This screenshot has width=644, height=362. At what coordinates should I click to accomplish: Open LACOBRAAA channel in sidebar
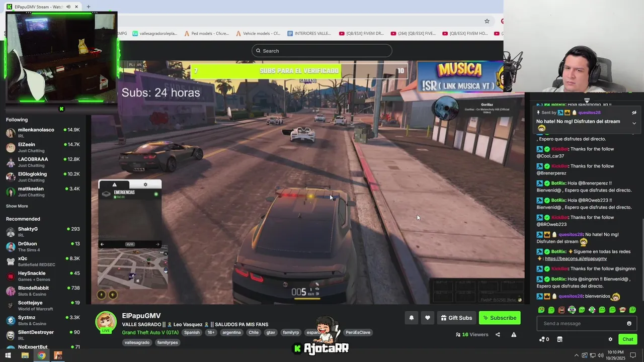pyautogui.click(x=43, y=162)
